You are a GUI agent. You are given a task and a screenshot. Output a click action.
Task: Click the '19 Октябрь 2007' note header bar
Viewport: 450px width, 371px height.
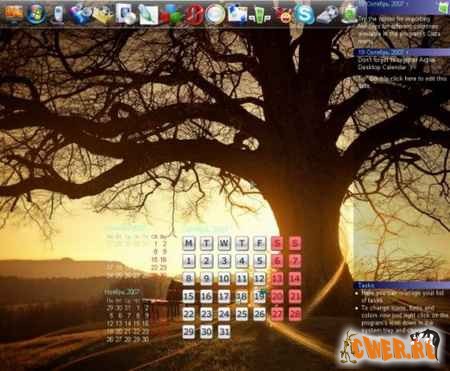402,52
